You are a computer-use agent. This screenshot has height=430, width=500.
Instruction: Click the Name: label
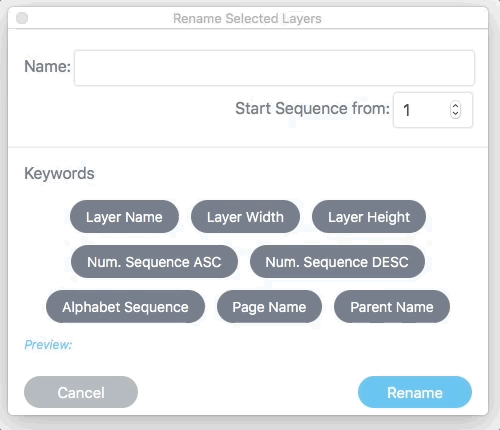point(47,66)
